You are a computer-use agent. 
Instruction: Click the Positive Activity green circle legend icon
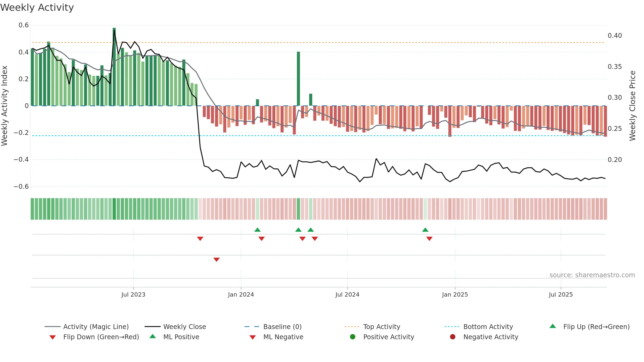pos(353,337)
